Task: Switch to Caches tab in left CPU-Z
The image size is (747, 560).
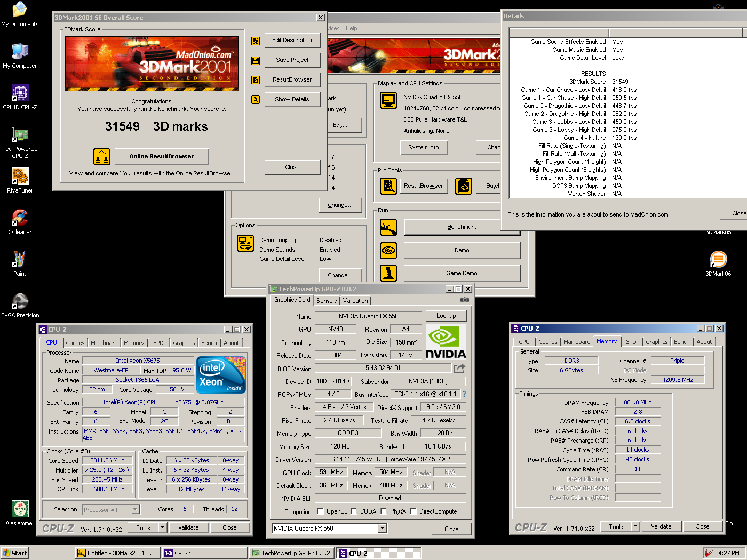Action: [x=75, y=343]
